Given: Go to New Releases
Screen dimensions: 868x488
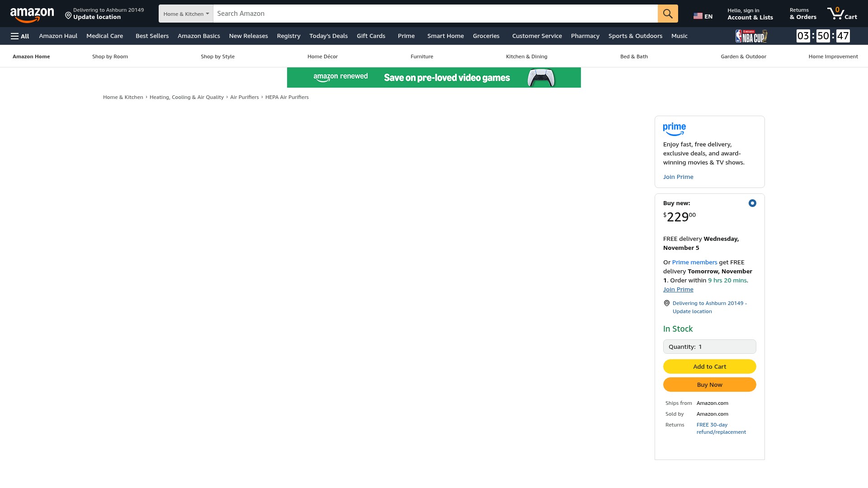Looking at the screenshot, I should pos(248,36).
